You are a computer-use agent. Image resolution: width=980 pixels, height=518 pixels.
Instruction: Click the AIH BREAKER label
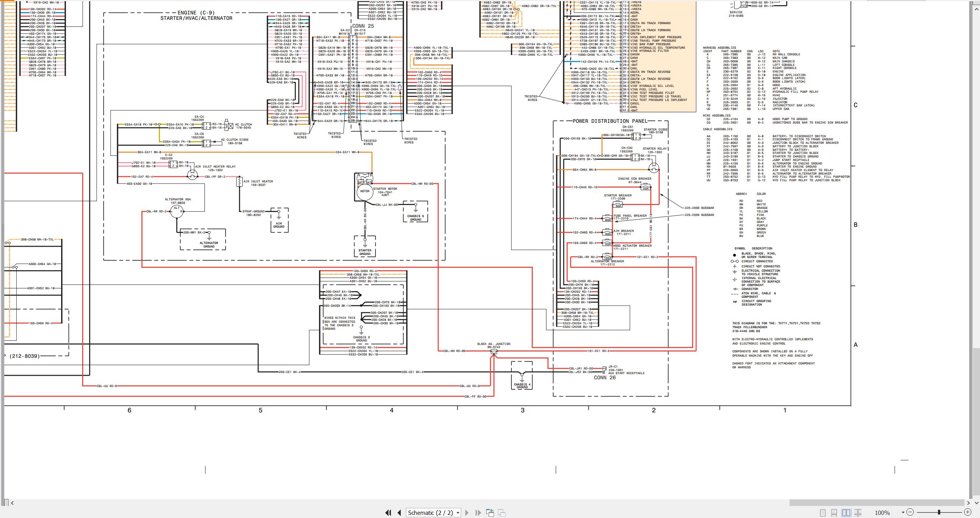pyautogui.click(x=624, y=231)
